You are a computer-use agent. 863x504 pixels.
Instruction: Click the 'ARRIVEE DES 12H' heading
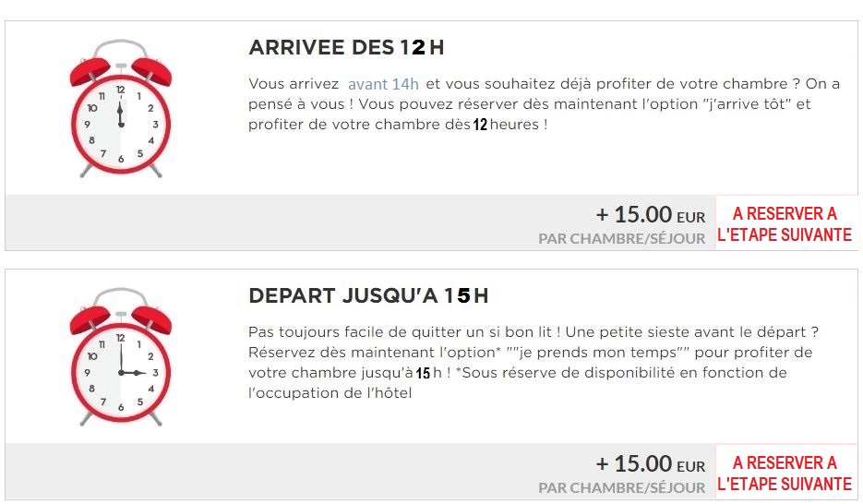coord(346,47)
